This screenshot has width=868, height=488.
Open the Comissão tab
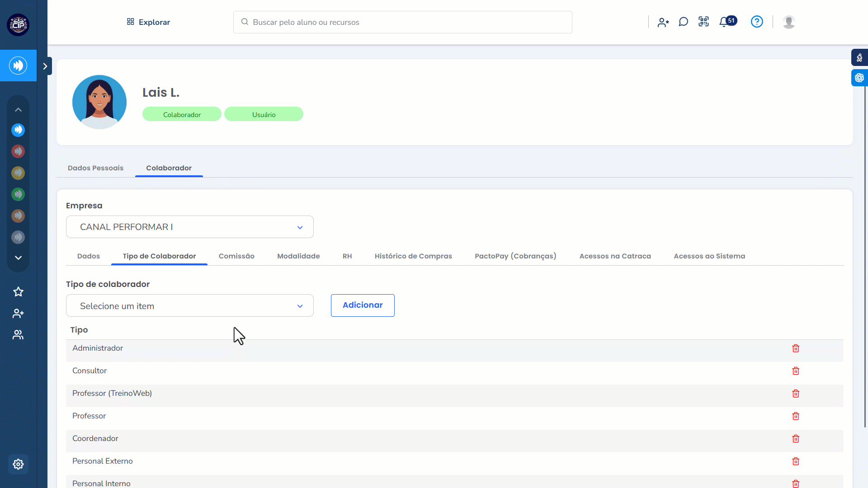tap(236, 256)
